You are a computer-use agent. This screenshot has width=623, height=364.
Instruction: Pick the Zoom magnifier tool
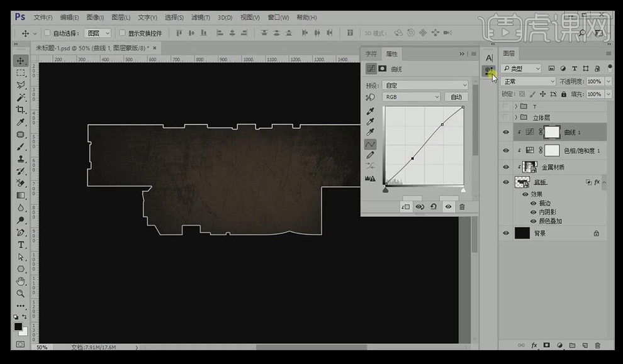click(21, 293)
